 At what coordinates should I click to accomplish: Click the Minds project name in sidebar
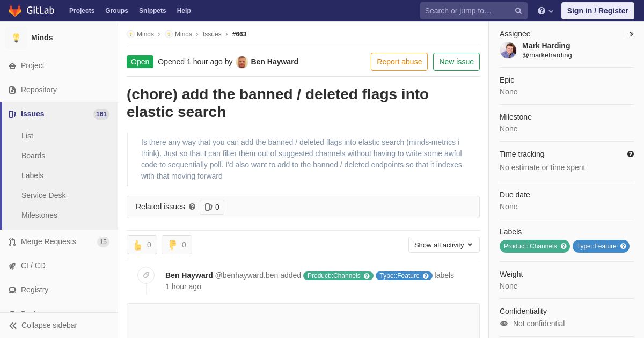pyautogui.click(x=42, y=38)
